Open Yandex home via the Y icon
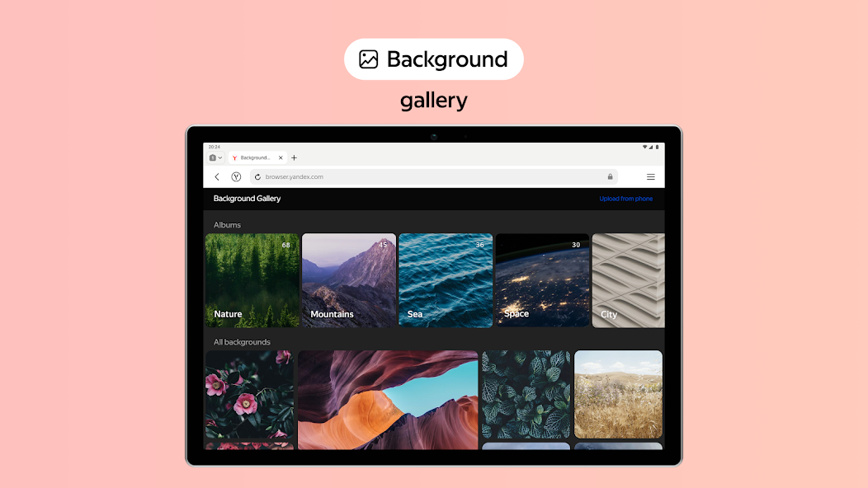 tap(236, 176)
